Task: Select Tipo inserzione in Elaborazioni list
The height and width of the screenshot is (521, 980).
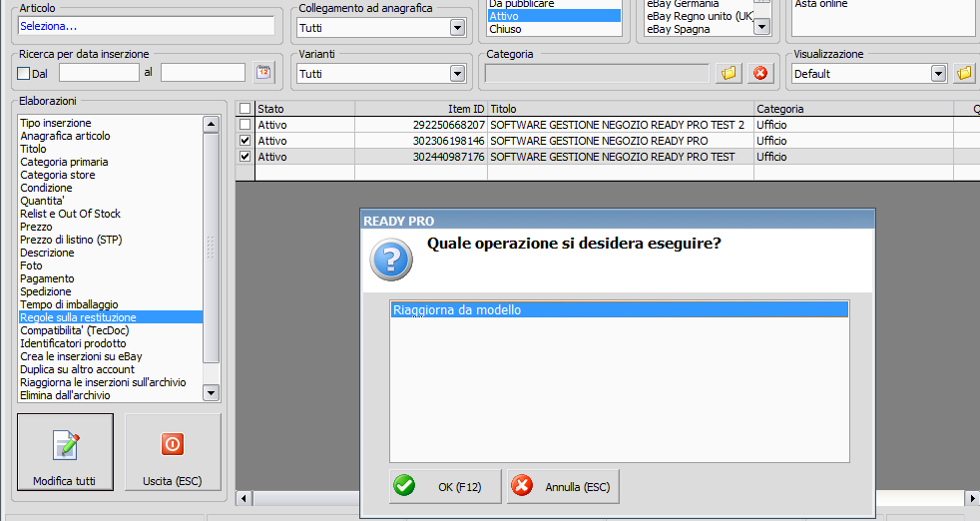Action: pos(56,123)
